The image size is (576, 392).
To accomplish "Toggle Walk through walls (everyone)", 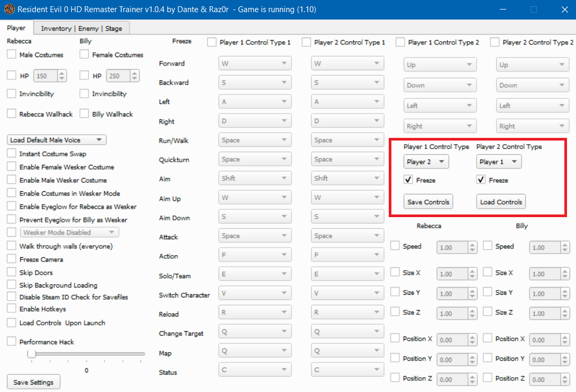I will [x=12, y=246].
